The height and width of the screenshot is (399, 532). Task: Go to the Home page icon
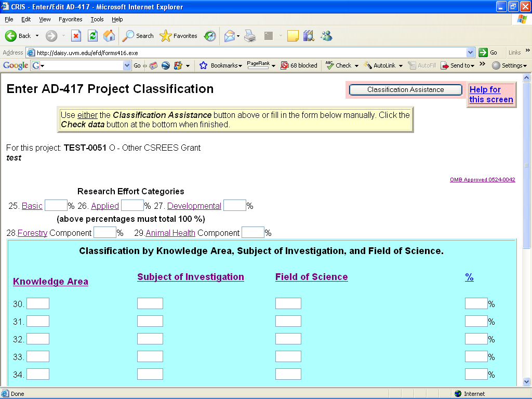pyautogui.click(x=109, y=36)
